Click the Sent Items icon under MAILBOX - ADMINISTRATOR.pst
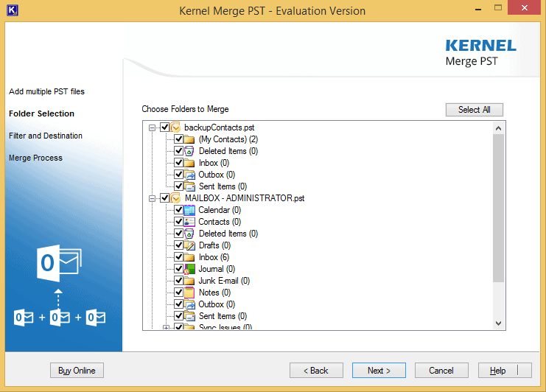Viewport: 546px width, 392px height. click(x=189, y=316)
